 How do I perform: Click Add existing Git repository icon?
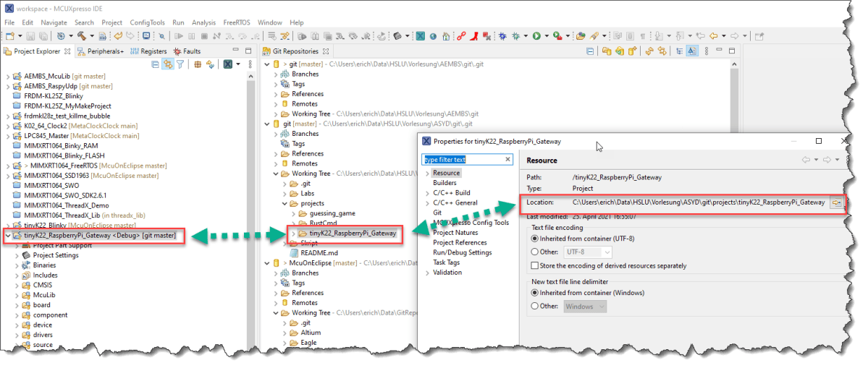click(607, 51)
